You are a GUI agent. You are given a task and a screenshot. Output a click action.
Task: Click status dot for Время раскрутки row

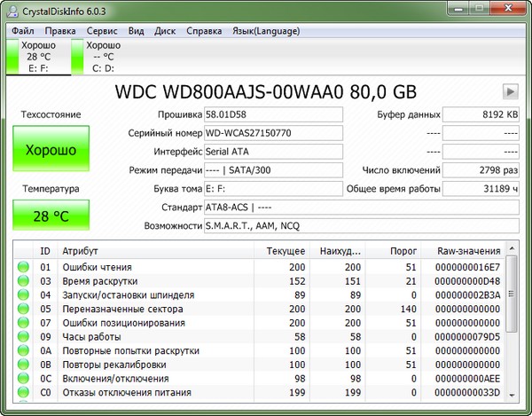23,281
